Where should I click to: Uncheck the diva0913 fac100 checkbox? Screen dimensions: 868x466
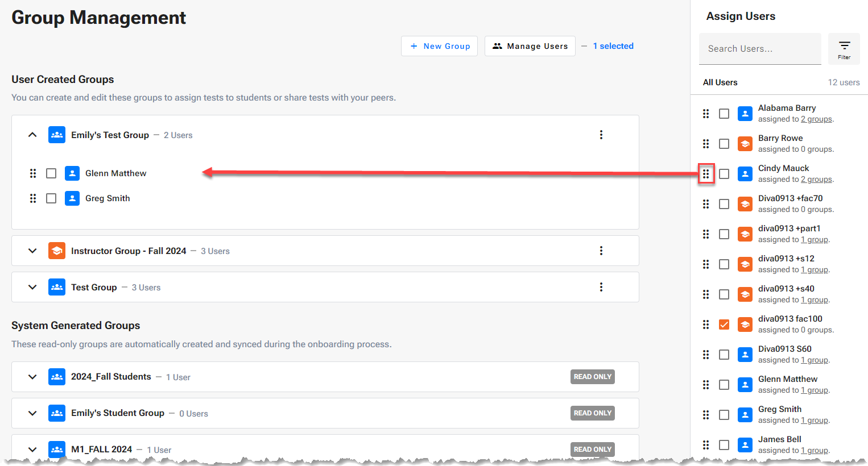(724, 324)
